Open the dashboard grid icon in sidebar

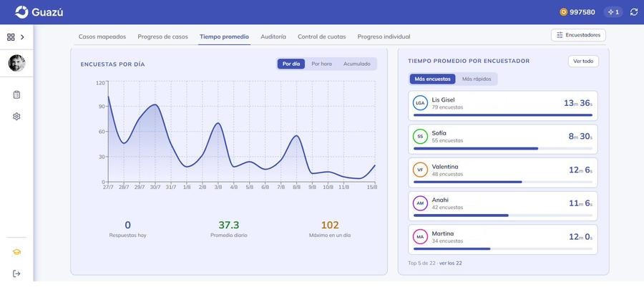point(11,37)
